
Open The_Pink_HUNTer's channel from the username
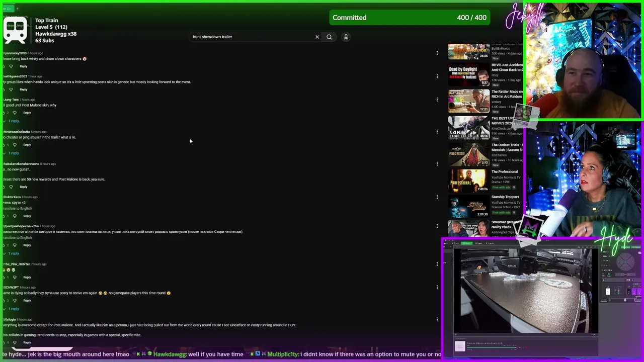coord(17,264)
